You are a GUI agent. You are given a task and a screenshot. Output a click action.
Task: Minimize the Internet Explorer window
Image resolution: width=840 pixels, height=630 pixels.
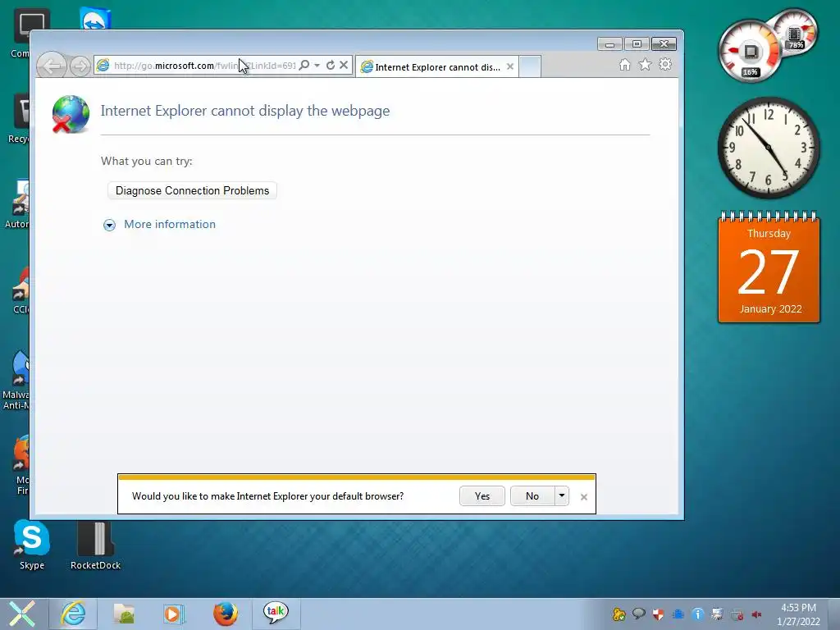coord(609,44)
